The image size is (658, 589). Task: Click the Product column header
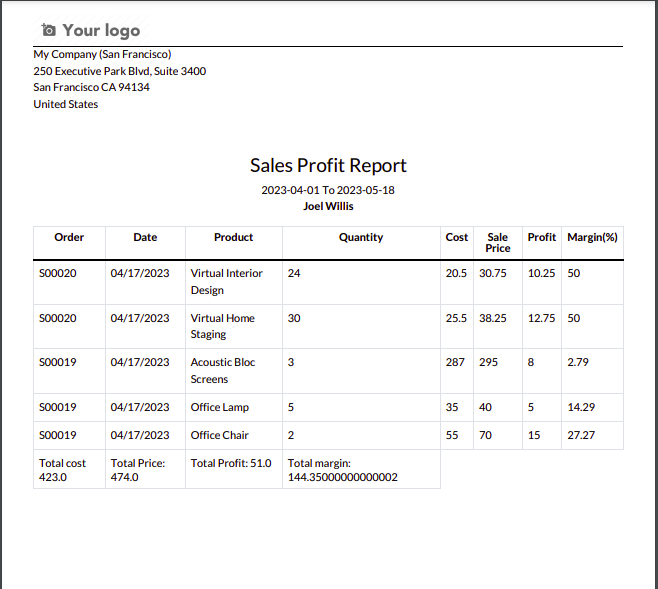point(233,237)
